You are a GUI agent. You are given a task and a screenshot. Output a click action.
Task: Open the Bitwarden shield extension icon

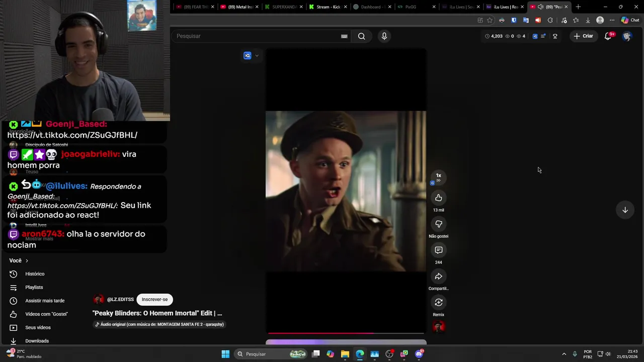point(514,20)
